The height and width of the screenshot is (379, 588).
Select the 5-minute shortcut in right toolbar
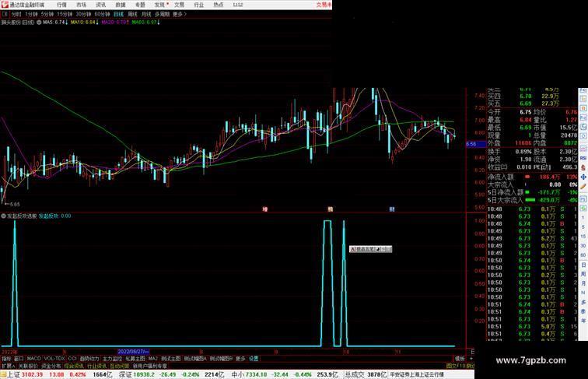click(583, 227)
